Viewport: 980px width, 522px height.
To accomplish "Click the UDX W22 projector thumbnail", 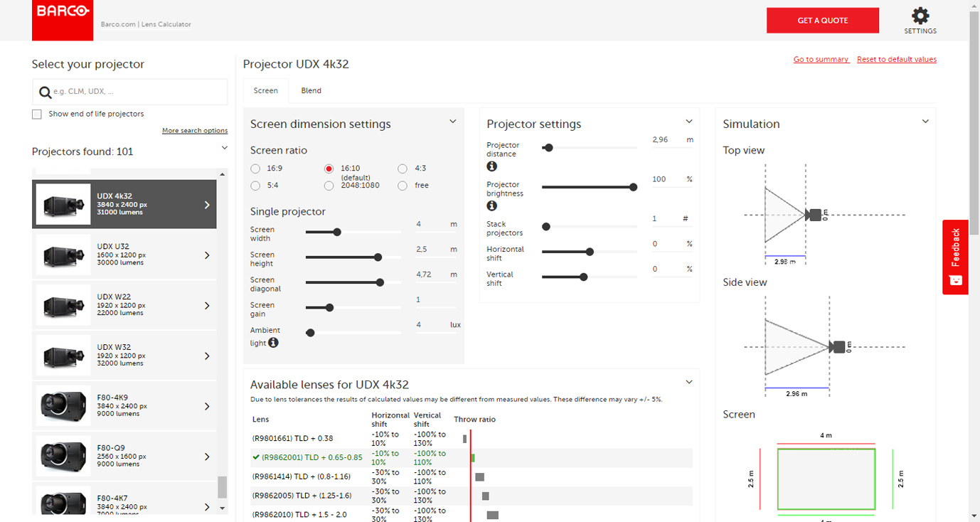I will point(63,305).
